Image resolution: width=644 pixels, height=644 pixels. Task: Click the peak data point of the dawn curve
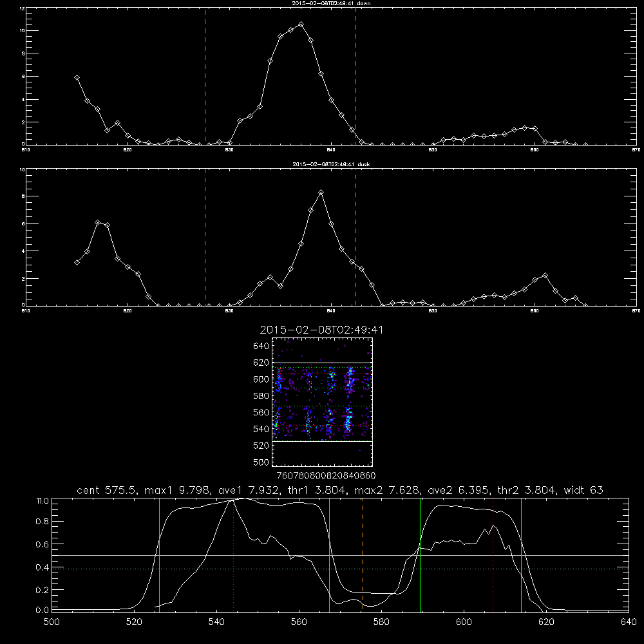(x=301, y=24)
